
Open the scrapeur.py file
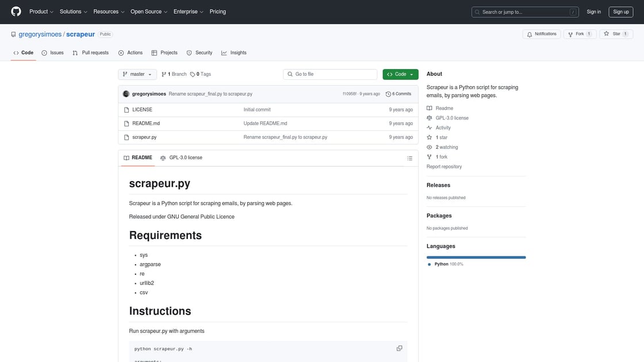(144, 137)
